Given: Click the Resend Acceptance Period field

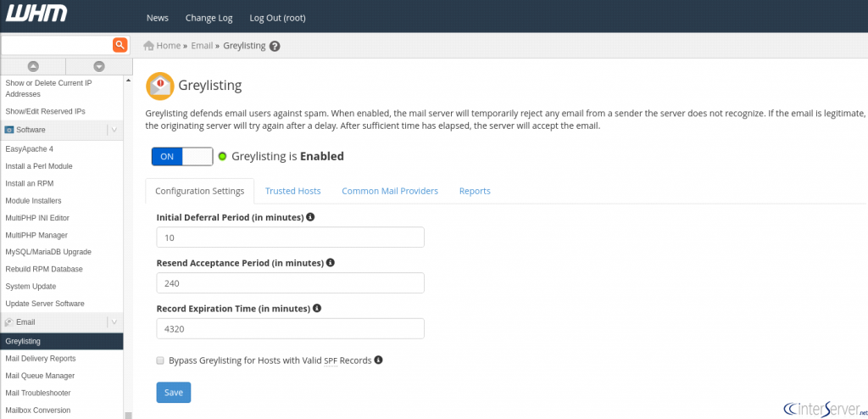Looking at the screenshot, I should click(290, 282).
